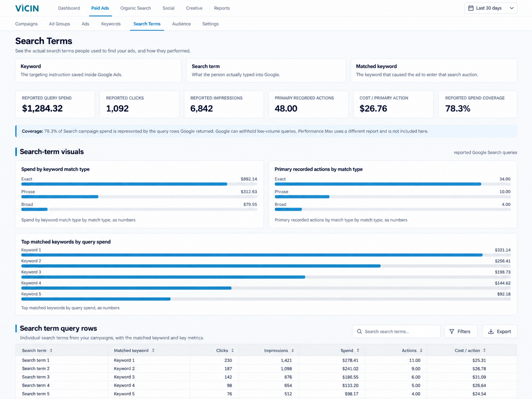Image resolution: width=532 pixels, height=399 pixels.
Task: Switch to the Audience tab
Action: click(x=181, y=24)
